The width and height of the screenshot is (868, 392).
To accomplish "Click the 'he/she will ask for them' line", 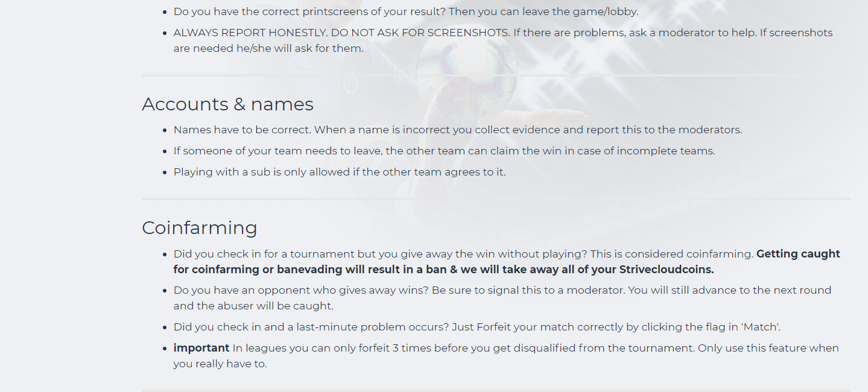I will click(268, 48).
